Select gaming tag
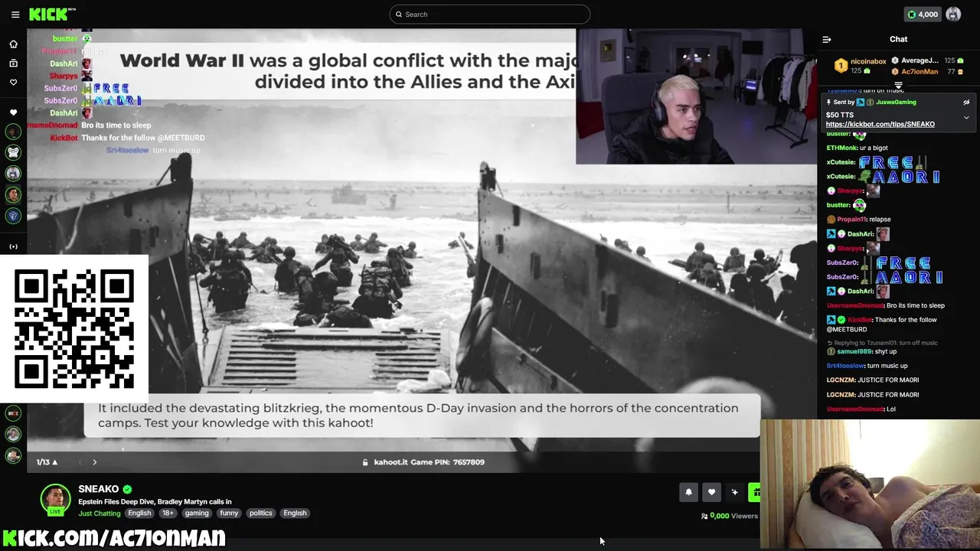The height and width of the screenshot is (551, 980). [x=197, y=513]
